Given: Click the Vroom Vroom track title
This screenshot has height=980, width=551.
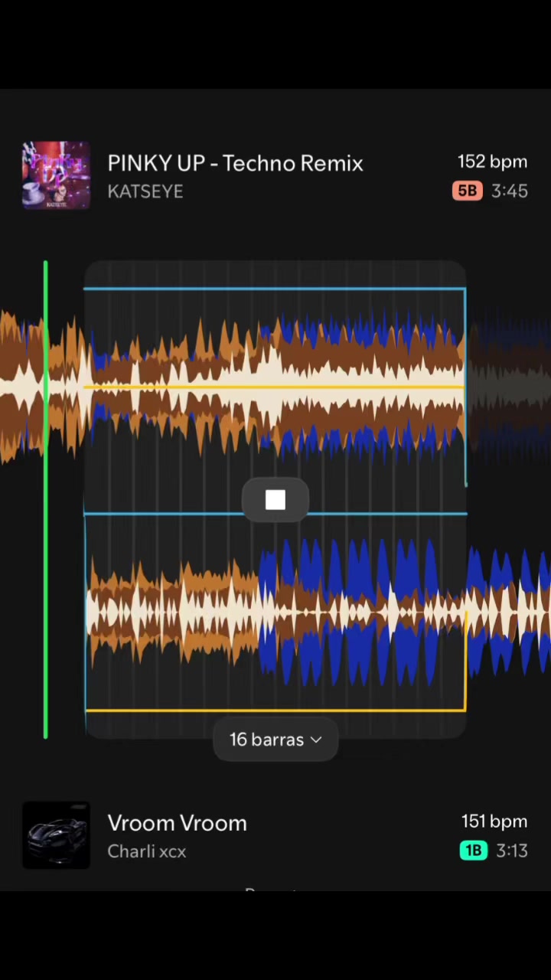Looking at the screenshot, I should tap(177, 823).
